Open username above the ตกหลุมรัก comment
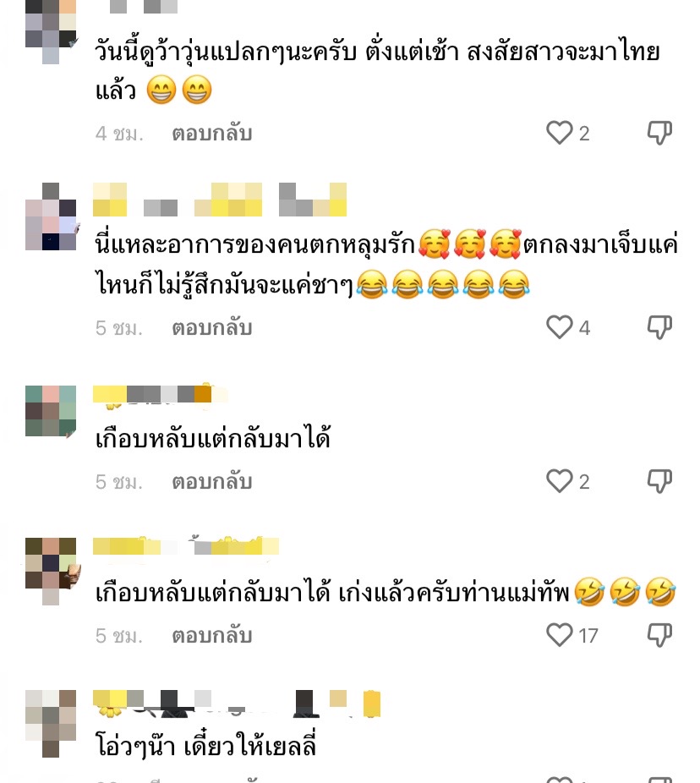Image resolution: width=700 pixels, height=783 pixels. [220, 200]
